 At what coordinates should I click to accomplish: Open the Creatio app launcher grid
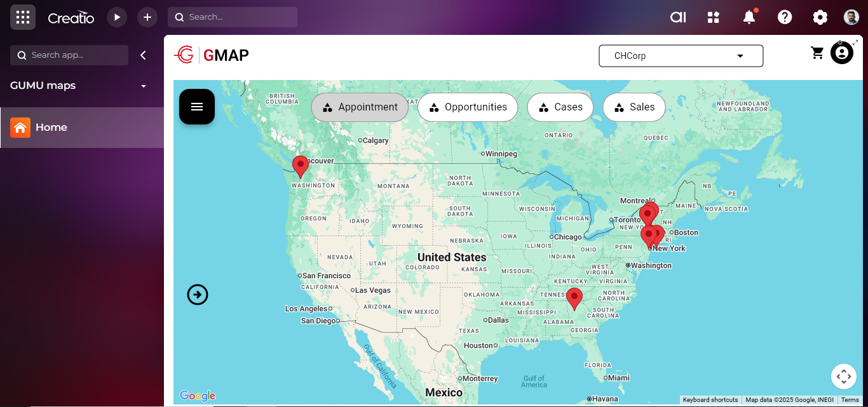[23, 17]
